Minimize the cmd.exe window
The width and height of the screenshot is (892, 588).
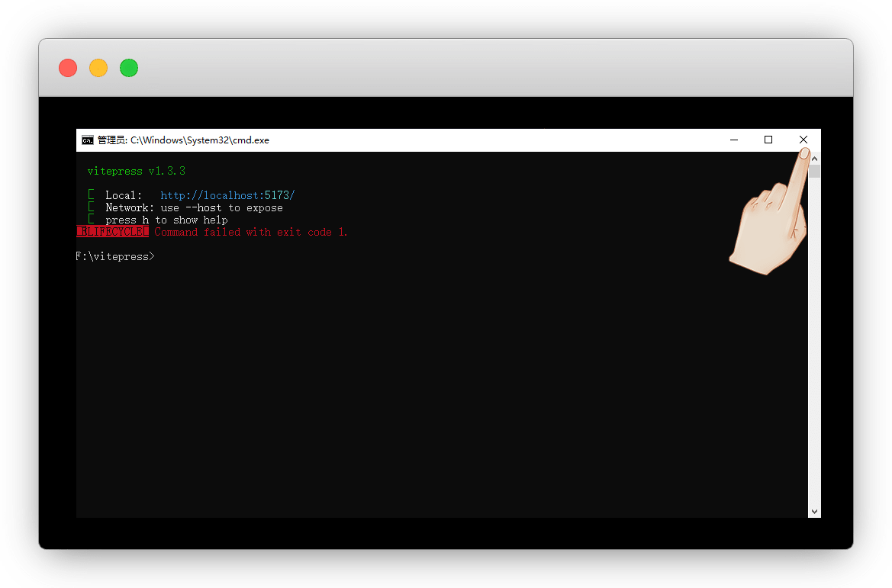[733, 140]
